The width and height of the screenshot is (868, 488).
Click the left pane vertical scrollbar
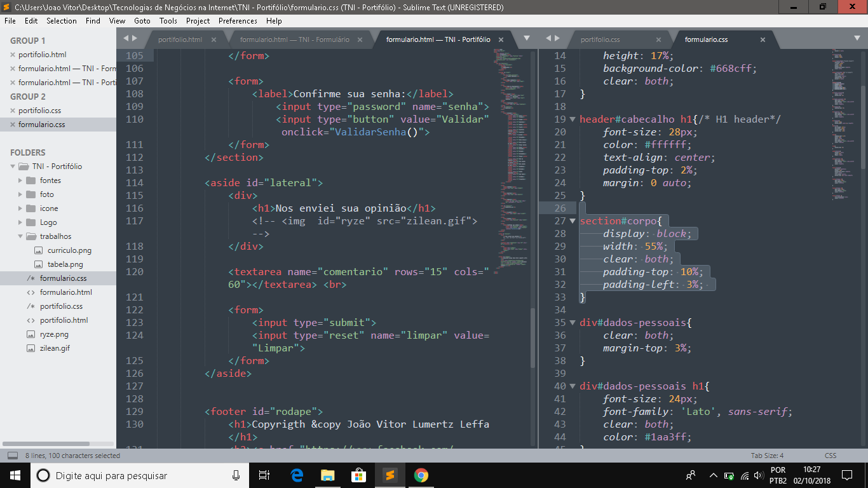532,337
